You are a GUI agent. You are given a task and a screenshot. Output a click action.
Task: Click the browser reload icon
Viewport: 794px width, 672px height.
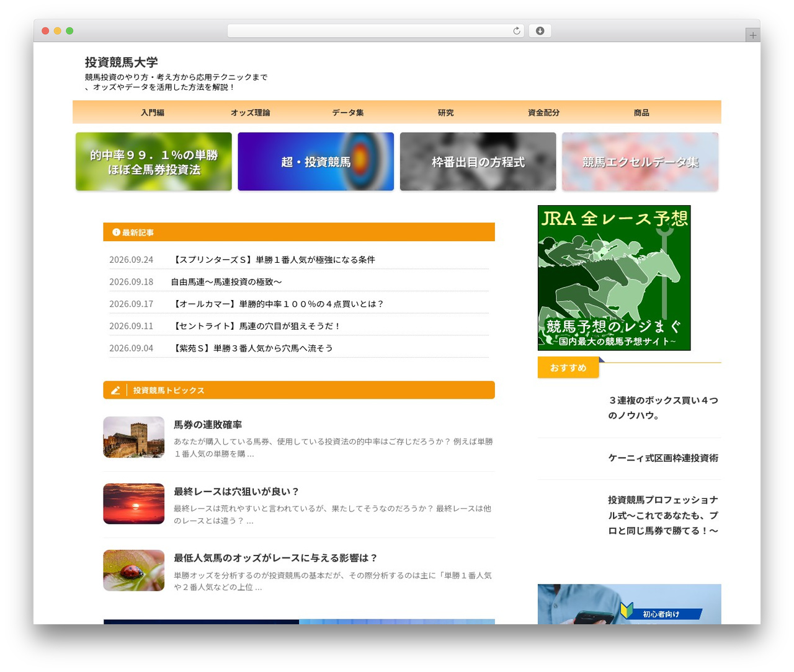point(516,31)
